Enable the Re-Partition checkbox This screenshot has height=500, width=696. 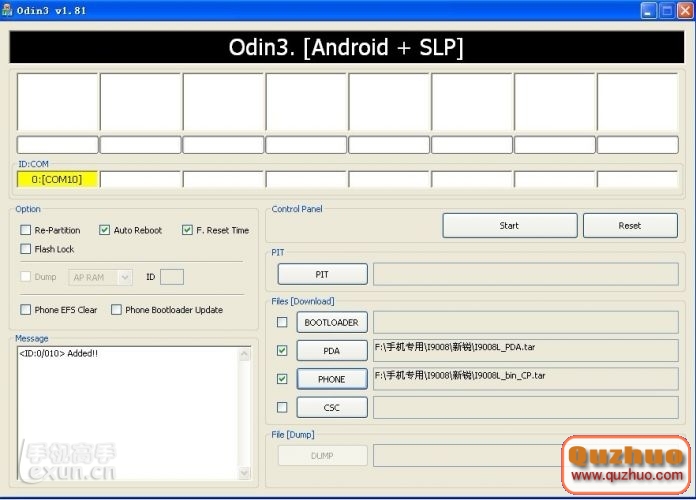[25, 230]
